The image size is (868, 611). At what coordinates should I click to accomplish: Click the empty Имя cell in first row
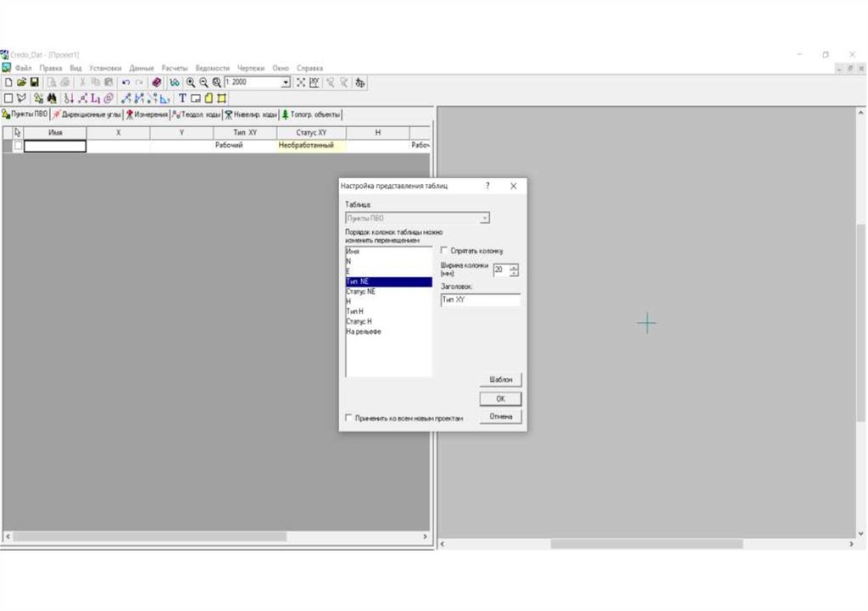[x=55, y=146]
